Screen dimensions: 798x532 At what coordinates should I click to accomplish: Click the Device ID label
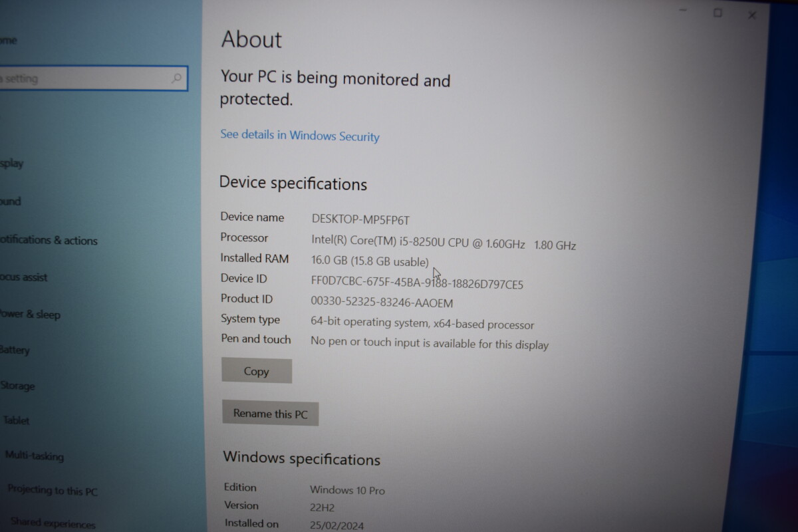(243, 279)
